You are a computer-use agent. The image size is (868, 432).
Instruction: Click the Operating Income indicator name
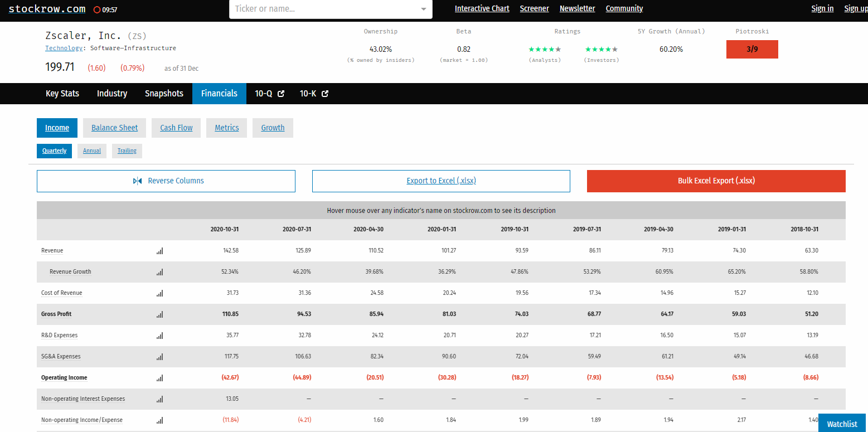[64, 378]
